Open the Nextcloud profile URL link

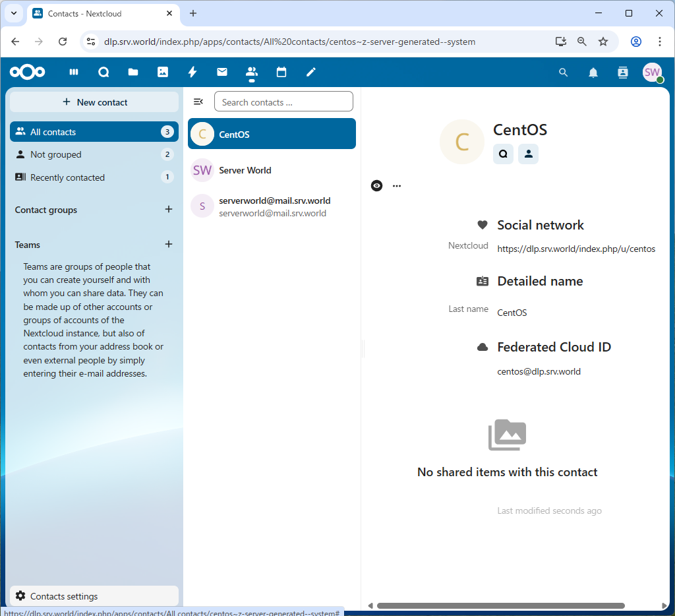coord(576,249)
